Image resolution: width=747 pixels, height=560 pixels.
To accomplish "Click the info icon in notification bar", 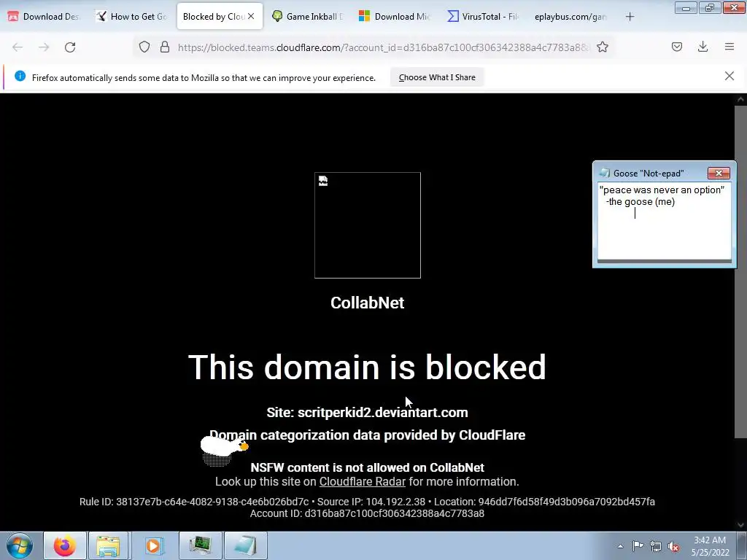I will pyautogui.click(x=20, y=76).
